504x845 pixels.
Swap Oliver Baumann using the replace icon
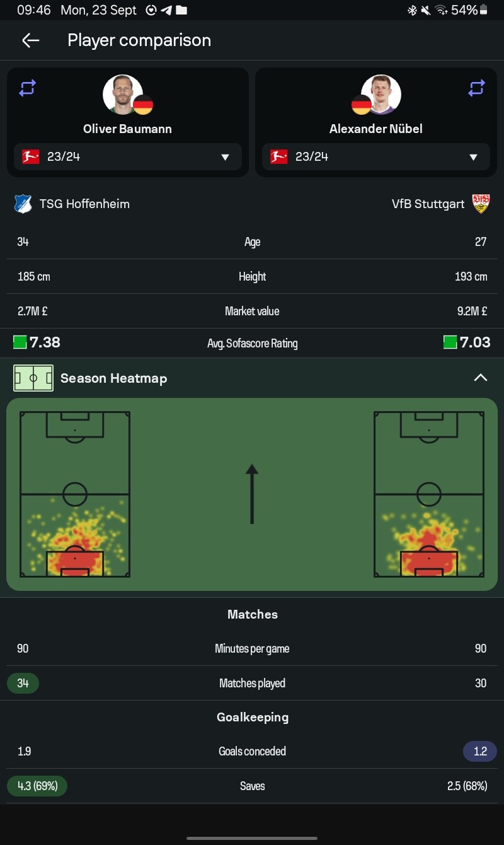[x=27, y=88]
